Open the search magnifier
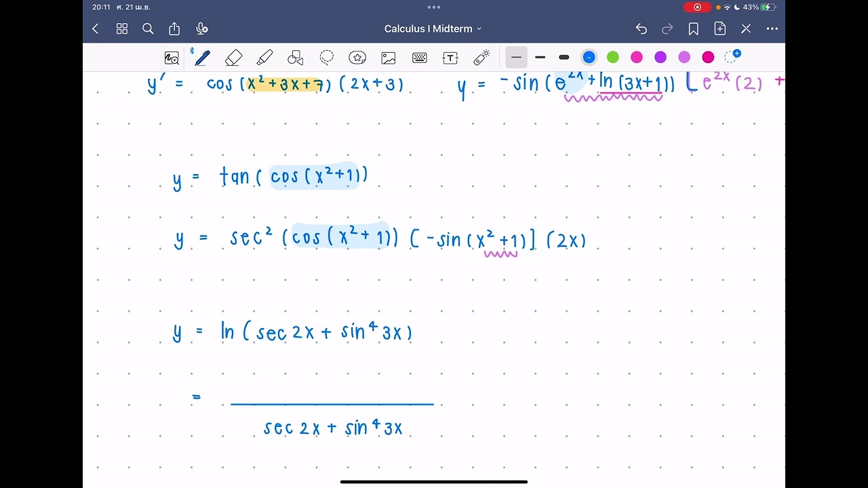 [148, 28]
